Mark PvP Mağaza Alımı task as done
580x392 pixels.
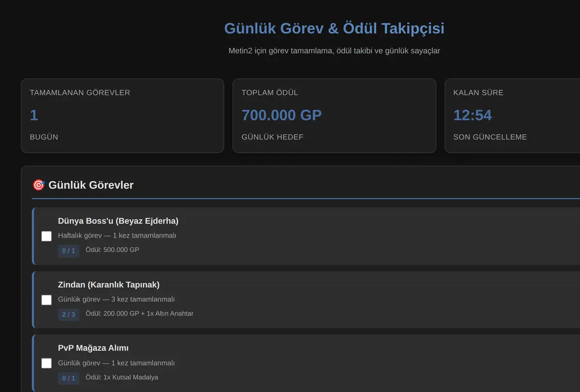[46, 363]
